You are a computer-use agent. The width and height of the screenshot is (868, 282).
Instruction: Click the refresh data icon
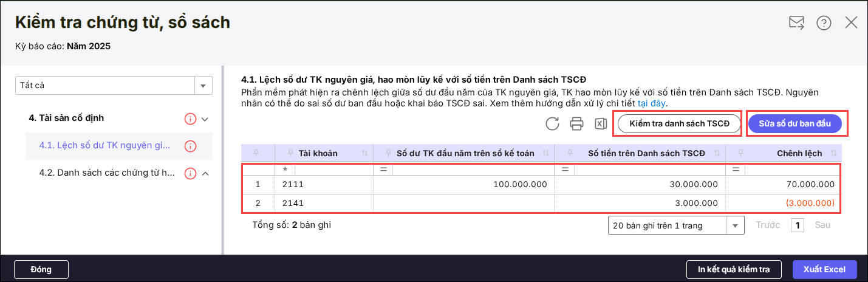point(552,124)
